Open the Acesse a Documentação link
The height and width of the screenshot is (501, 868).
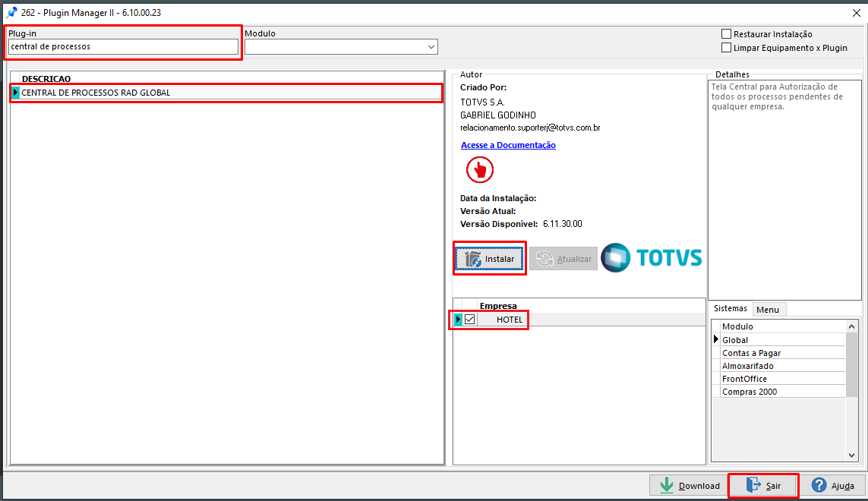coord(508,145)
